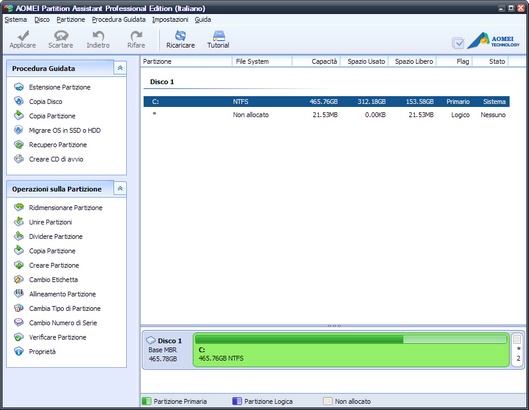This screenshot has width=529, height=410.
Task: Collapse the Procedura Guidata panel
Action: coord(120,68)
